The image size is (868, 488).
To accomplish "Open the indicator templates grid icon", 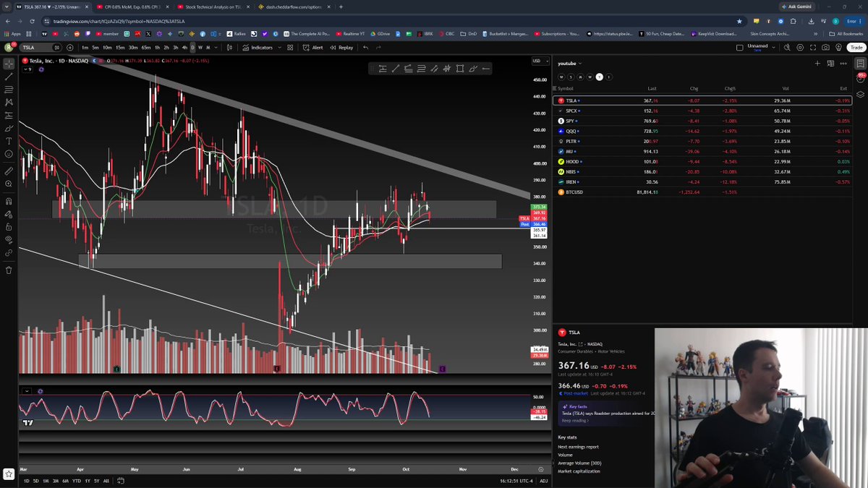I will click(x=290, y=48).
